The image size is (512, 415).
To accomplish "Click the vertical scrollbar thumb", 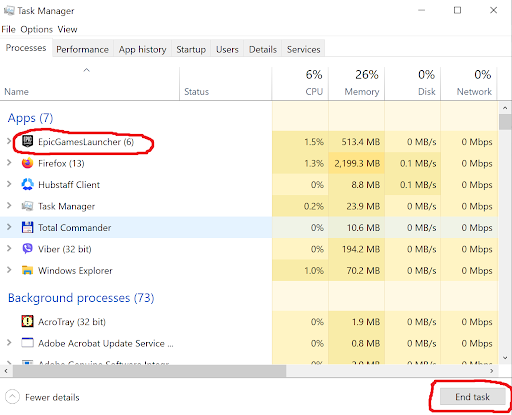I will click(505, 122).
